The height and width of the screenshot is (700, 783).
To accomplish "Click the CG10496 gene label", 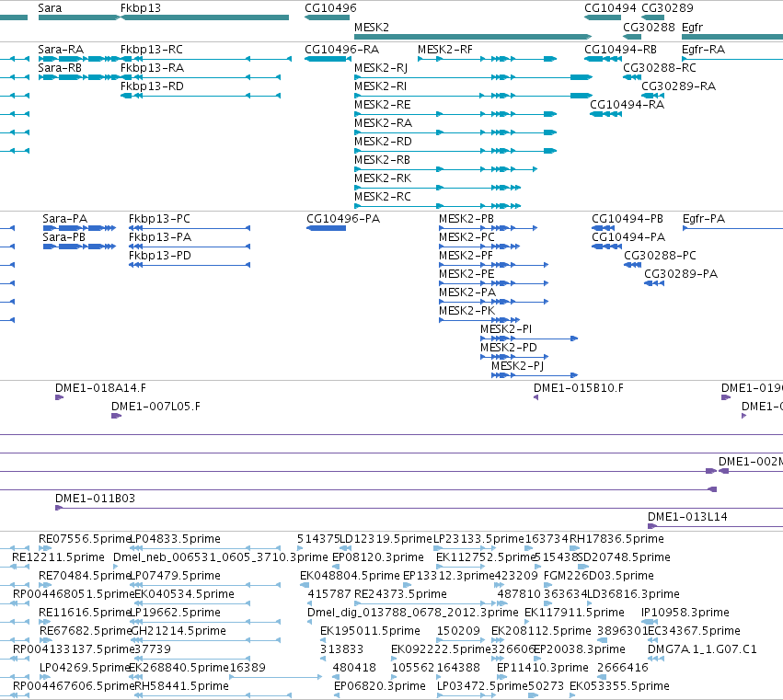I will tap(330, 8).
